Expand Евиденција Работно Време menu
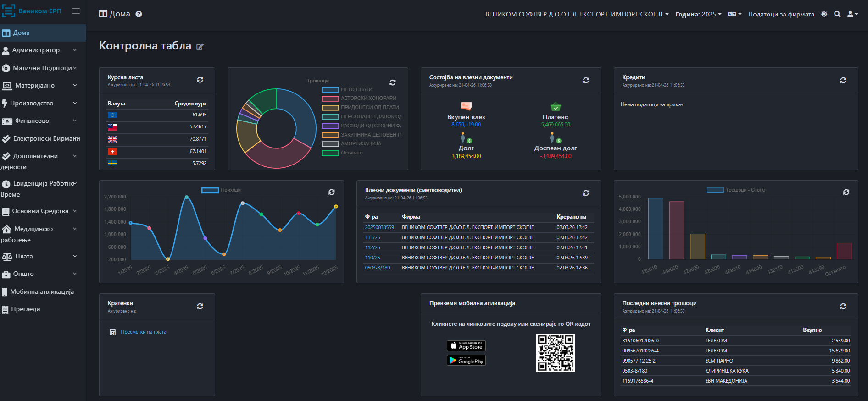The height and width of the screenshot is (401, 868). (43, 189)
